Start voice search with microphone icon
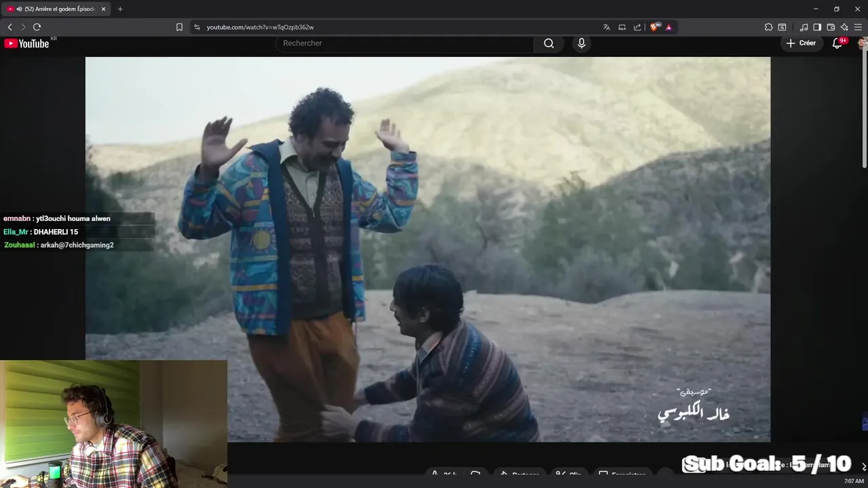Viewport: 868px width, 488px height. 581,43
